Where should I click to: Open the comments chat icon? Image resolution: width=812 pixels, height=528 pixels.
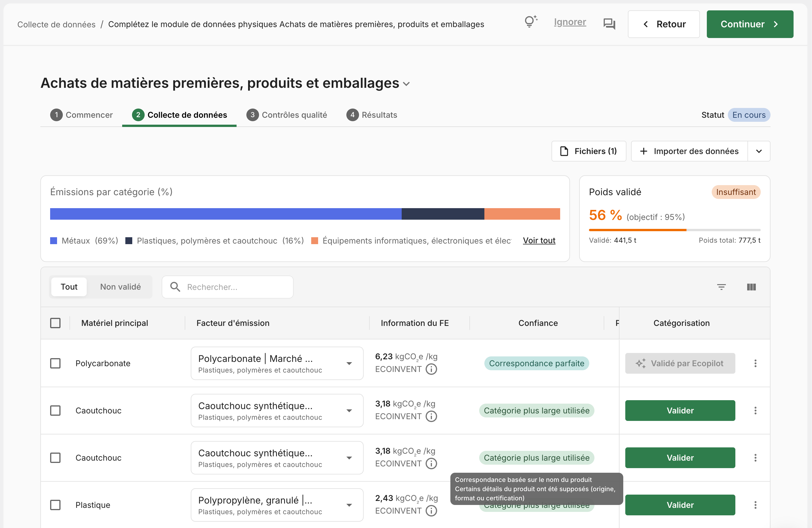609,24
